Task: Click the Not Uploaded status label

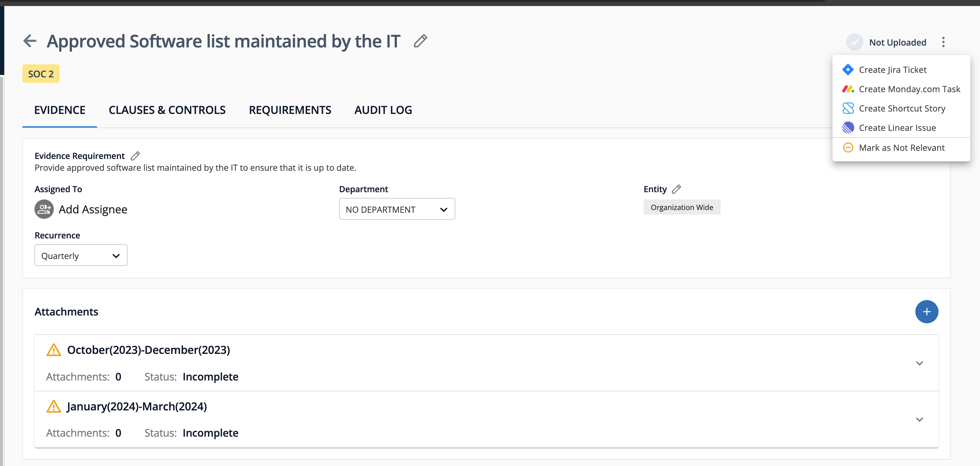Action: coord(897,42)
